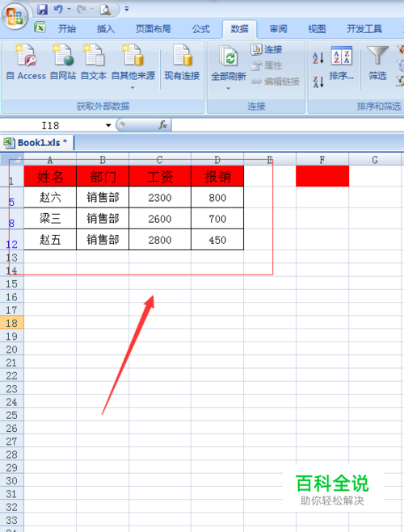Expand Customize Quick Access Toolbar menu

point(127,9)
